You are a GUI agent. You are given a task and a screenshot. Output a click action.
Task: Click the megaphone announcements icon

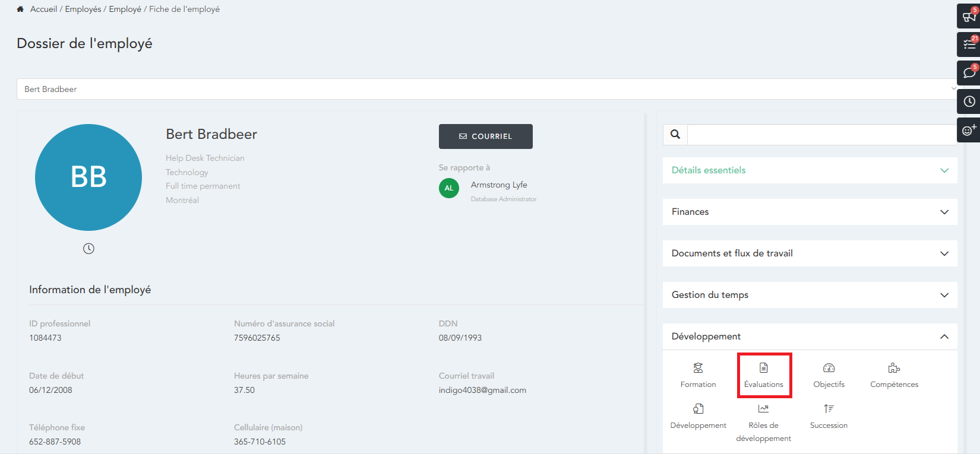[x=969, y=16]
